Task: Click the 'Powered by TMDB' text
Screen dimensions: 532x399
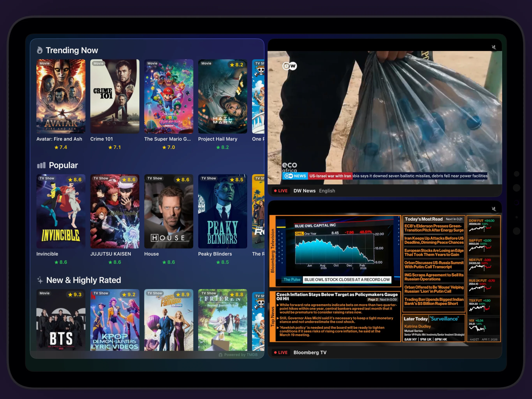Action: click(241, 355)
